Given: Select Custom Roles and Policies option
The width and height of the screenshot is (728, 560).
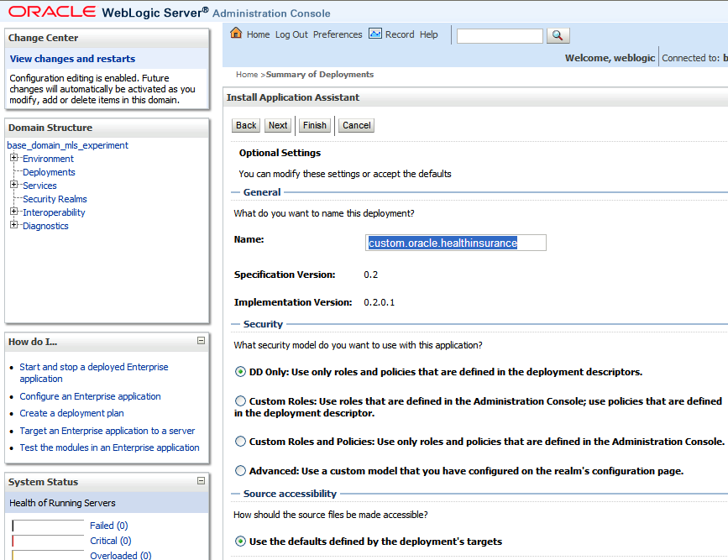Looking at the screenshot, I should pos(240,441).
